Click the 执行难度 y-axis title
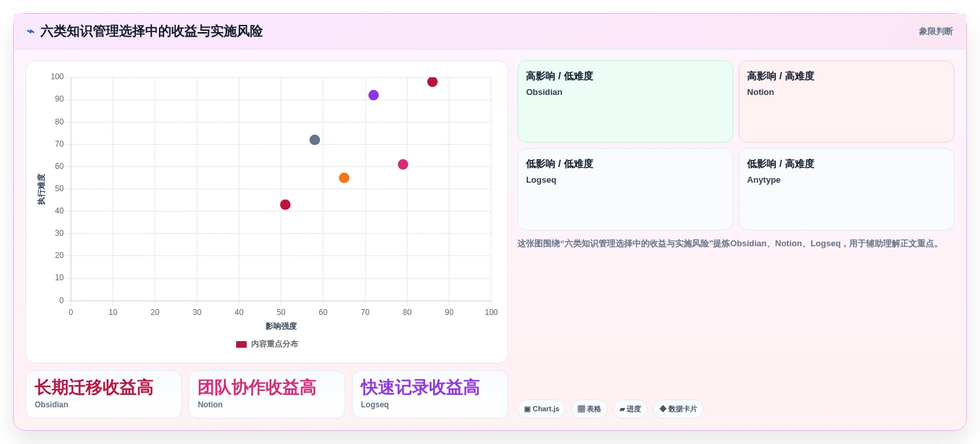This screenshot has height=444, width=980. tap(41, 189)
